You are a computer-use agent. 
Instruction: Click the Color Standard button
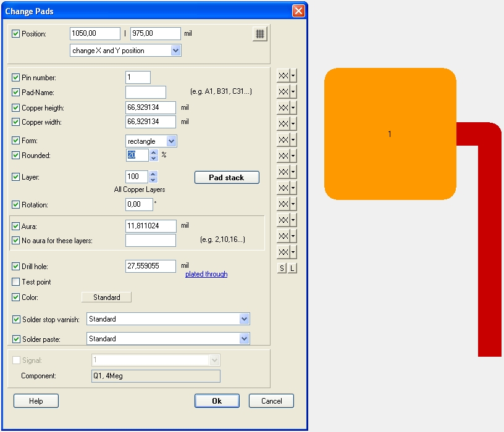tap(107, 297)
